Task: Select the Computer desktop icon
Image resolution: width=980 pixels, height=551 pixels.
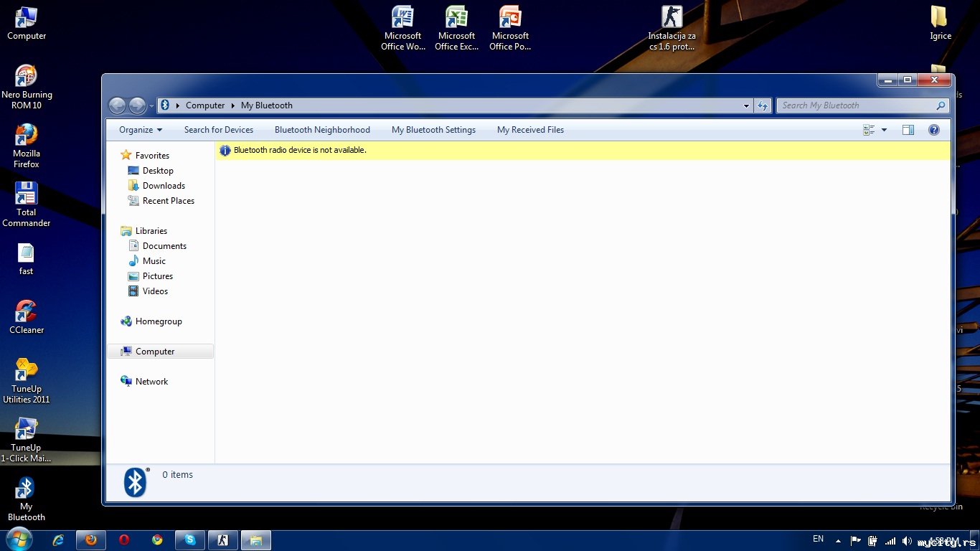Action: (27, 23)
